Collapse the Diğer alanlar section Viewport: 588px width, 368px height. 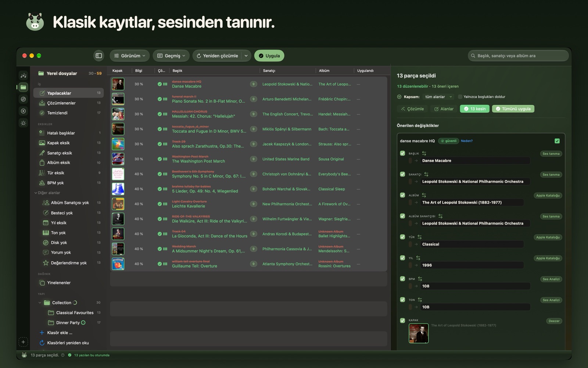[x=36, y=192]
